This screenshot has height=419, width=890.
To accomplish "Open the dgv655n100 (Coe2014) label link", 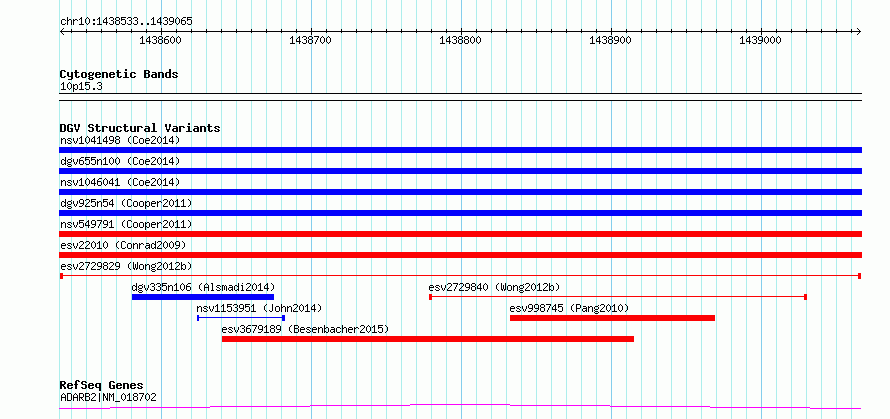I will [120, 161].
